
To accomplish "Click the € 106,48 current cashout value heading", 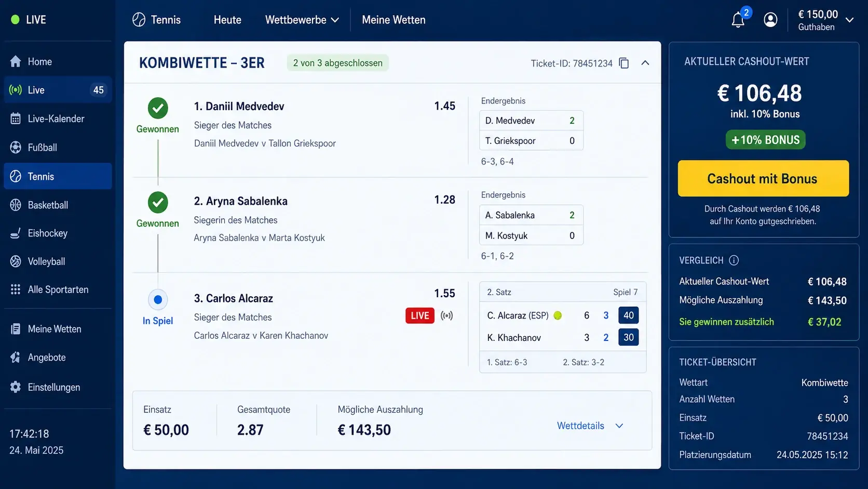I will [759, 94].
